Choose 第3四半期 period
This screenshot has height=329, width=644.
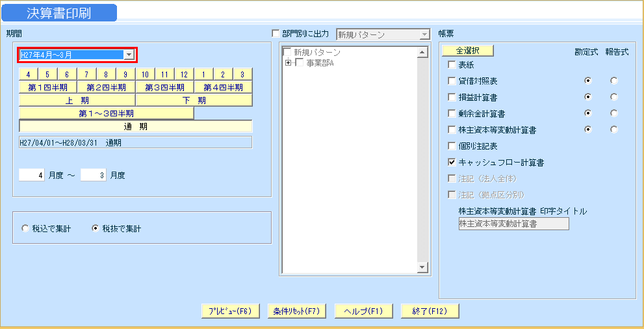click(x=164, y=88)
